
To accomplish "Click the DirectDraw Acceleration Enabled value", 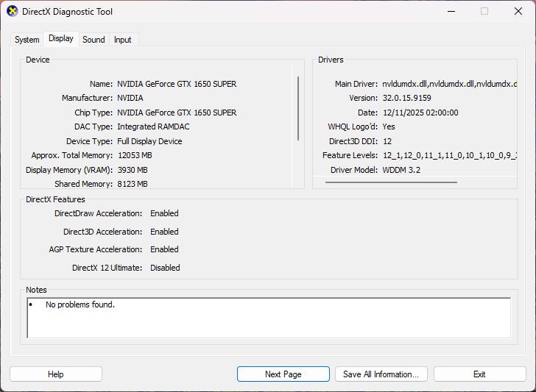I will (x=164, y=213).
